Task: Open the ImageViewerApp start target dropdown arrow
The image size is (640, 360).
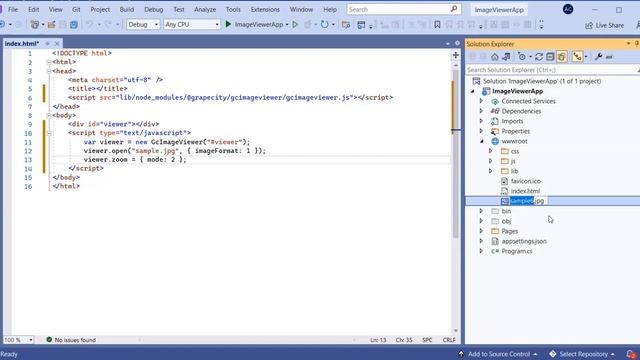Action: tap(287, 25)
